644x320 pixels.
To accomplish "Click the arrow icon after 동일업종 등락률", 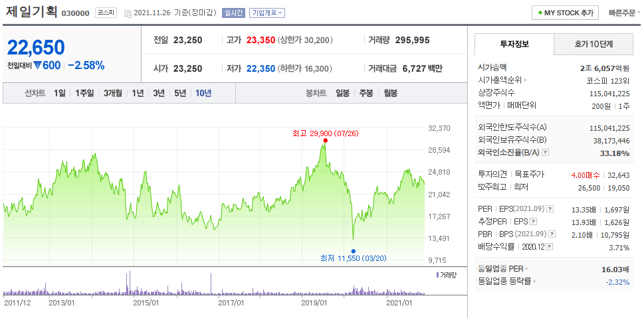I will 534,282.
